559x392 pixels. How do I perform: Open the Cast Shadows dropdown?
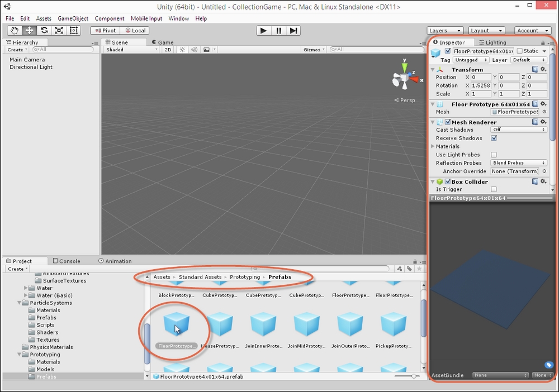pyautogui.click(x=518, y=130)
